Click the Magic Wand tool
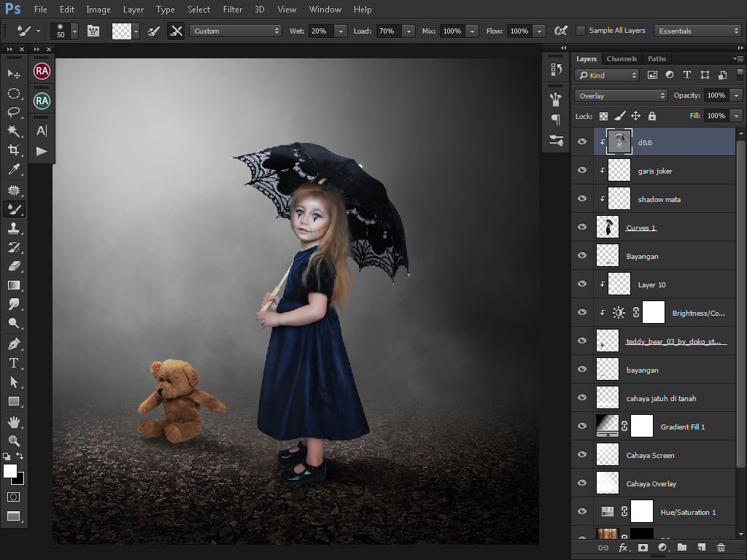This screenshot has width=747, height=560. pyautogui.click(x=13, y=131)
